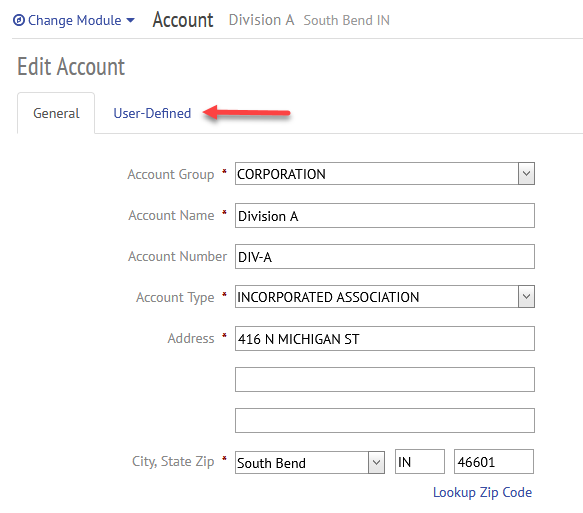Click the Account Number field DIV-A
The height and width of the screenshot is (513, 583).
[x=385, y=256]
